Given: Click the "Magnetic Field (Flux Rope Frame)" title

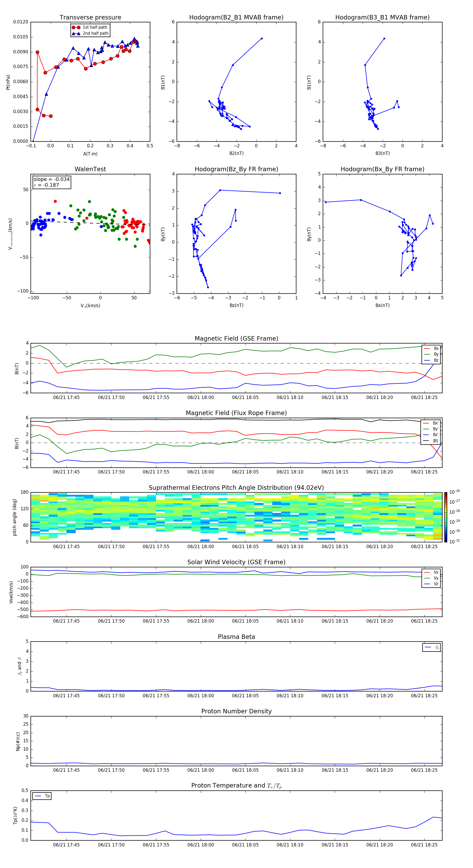Looking at the screenshot, I should [x=236, y=413].
